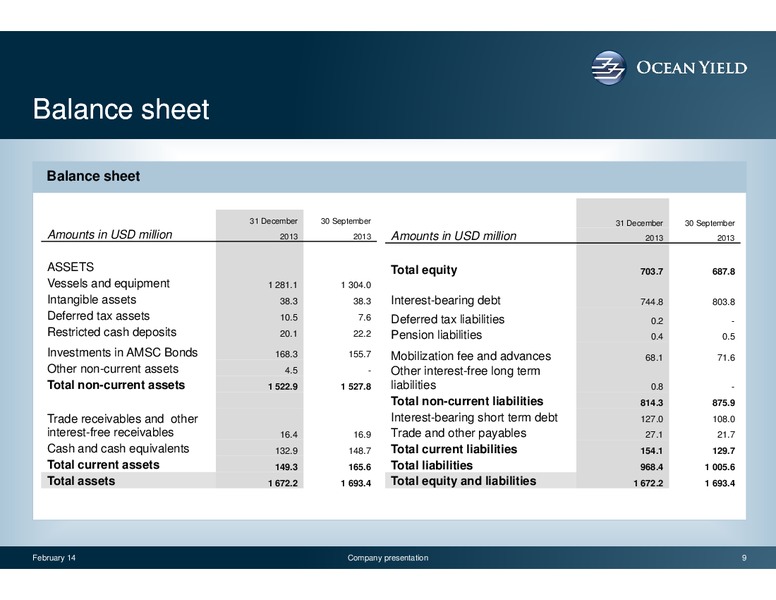Screen dimensions: 776x600
Task: Click the 'Company presentation' footer text
Action: 388,558
